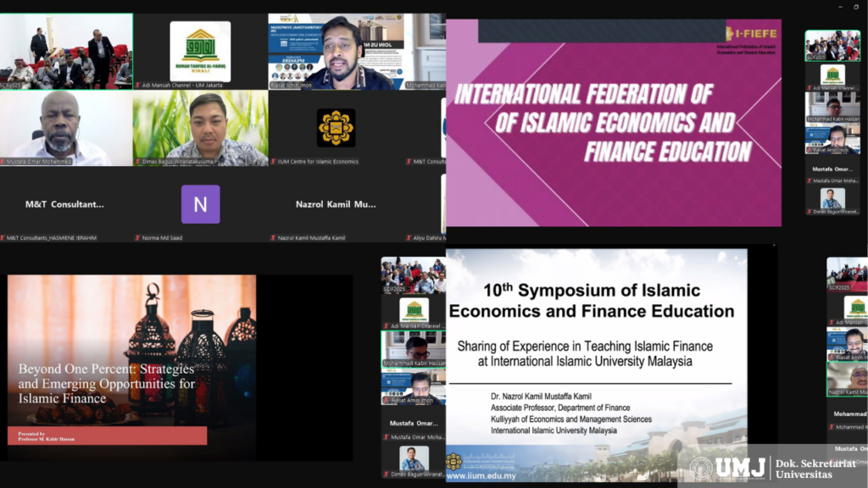Click Riasat Amin Imon mic icon left of Symposium slide
This screenshot has width=868, height=488.
387,400
